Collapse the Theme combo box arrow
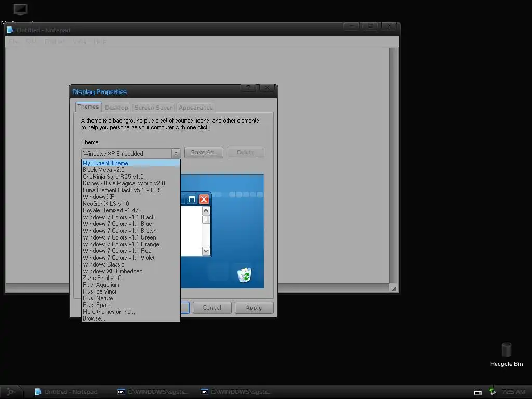 176,153
